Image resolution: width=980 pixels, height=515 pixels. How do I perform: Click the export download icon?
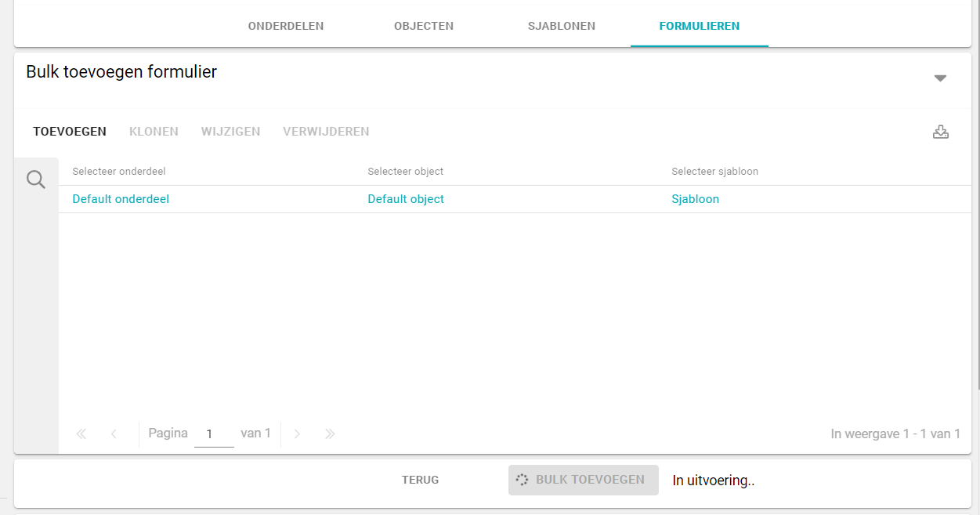[940, 132]
